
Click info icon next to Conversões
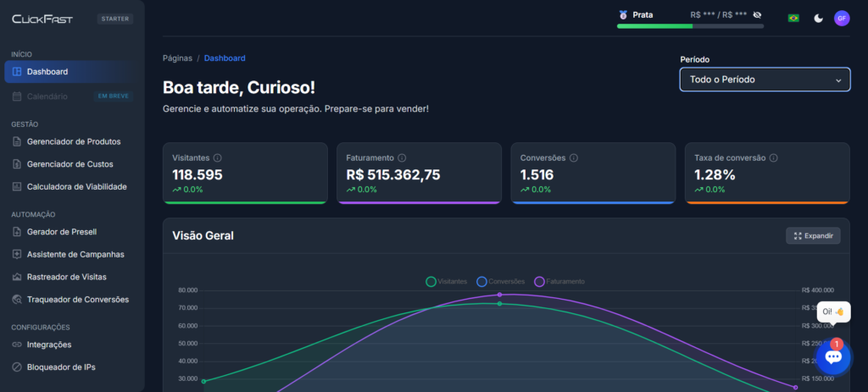[x=573, y=158]
